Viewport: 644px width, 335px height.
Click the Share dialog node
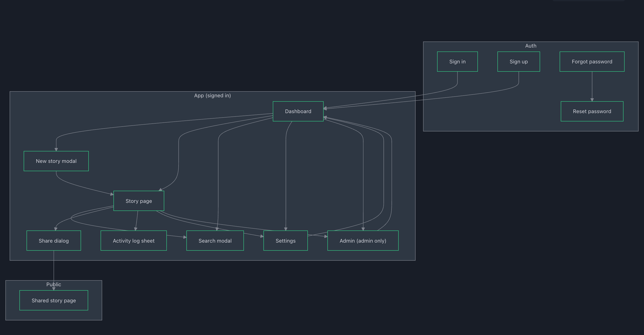click(54, 241)
